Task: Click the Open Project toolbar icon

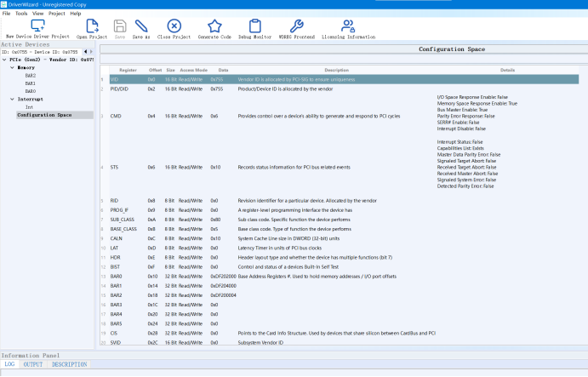Action: click(x=93, y=26)
